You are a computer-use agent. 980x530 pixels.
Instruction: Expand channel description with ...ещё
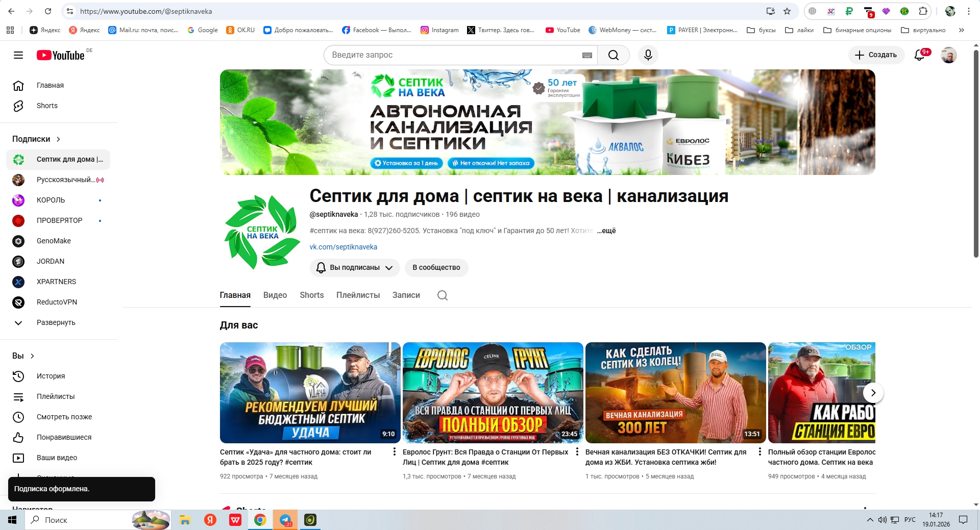tap(606, 231)
